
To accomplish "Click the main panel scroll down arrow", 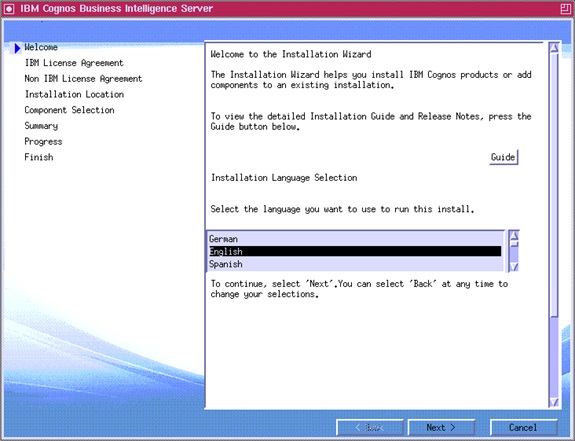I will (x=554, y=402).
